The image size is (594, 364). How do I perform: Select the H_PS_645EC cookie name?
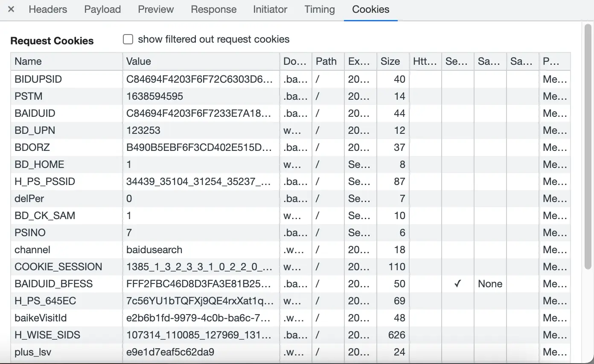(45, 301)
